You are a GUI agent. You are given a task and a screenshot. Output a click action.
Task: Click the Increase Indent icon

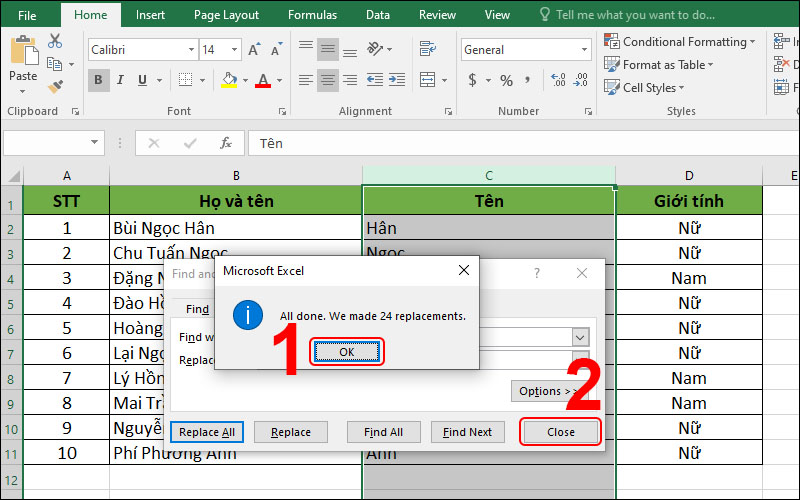click(397, 80)
